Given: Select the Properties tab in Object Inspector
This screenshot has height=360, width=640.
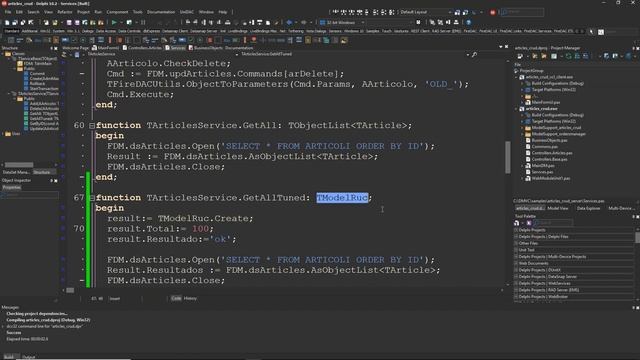Looking at the screenshot, I should [x=12, y=188].
